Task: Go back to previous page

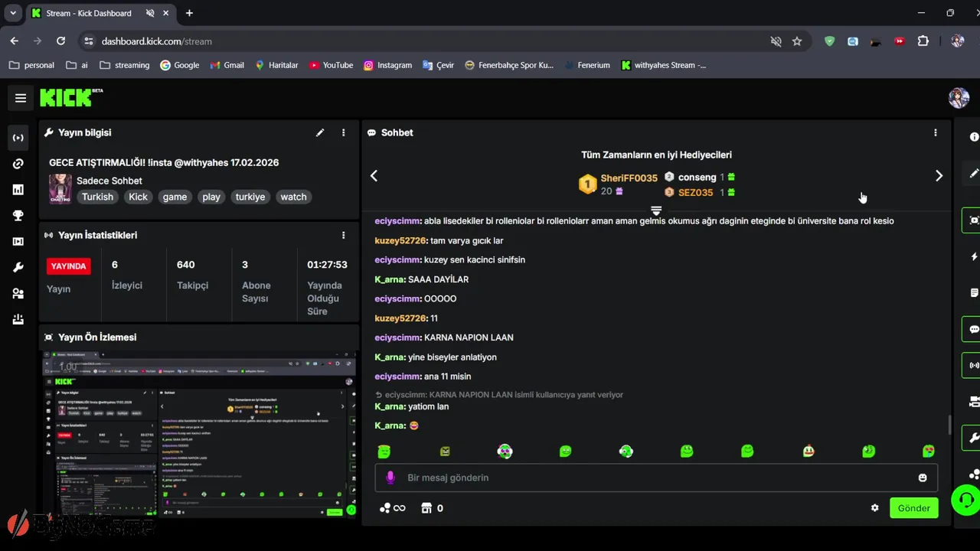Action: click(15, 41)
